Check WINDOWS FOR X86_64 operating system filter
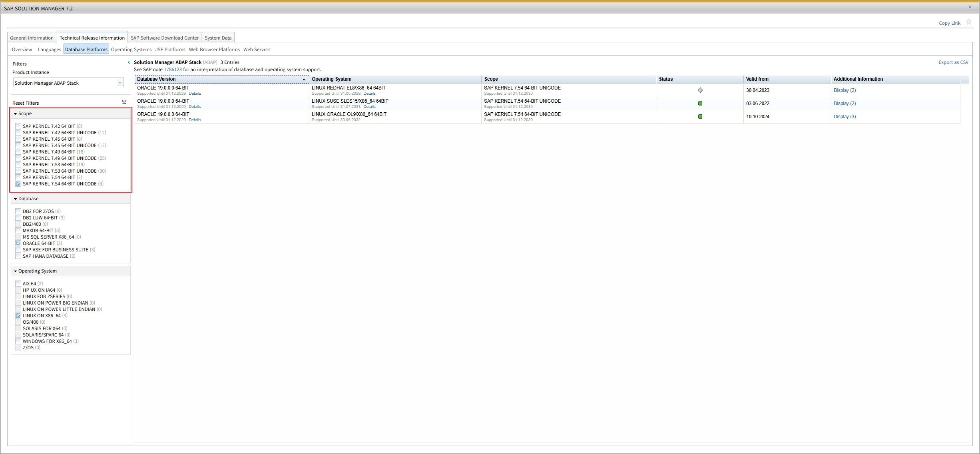 tap(18, 341)
